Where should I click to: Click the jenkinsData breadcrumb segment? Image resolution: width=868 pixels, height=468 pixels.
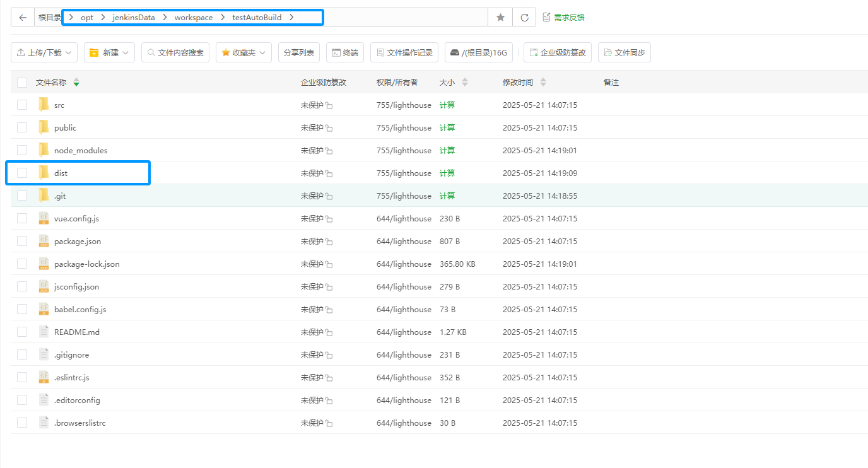click(x=134, y=18)
